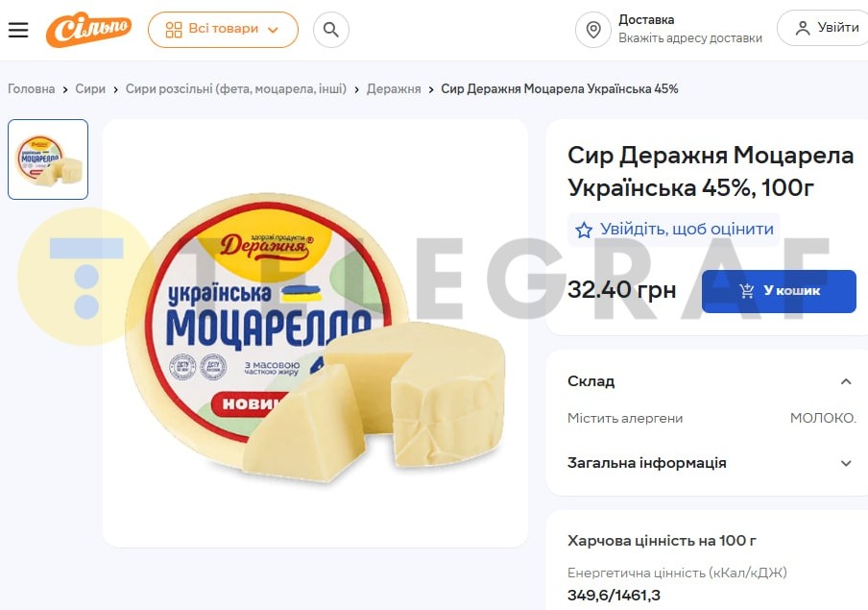Click the grid icon in Всі товари
The width and height of the screenshot is (868, 610).
pos(174,30)
